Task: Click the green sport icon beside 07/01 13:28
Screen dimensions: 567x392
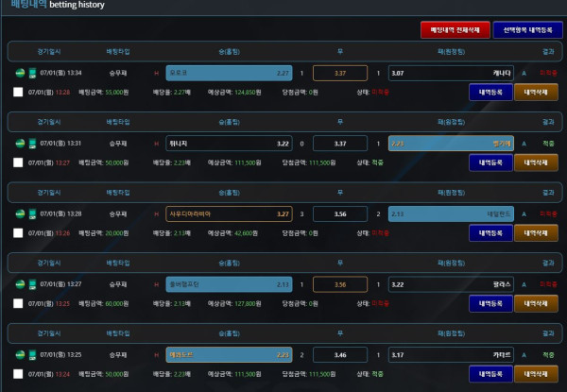Action: point(20,213)
